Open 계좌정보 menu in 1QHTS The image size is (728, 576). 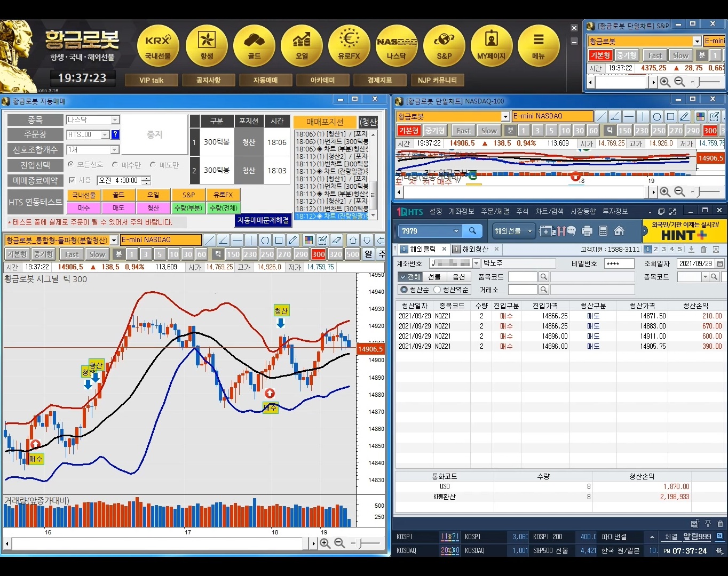click(462, 212)
